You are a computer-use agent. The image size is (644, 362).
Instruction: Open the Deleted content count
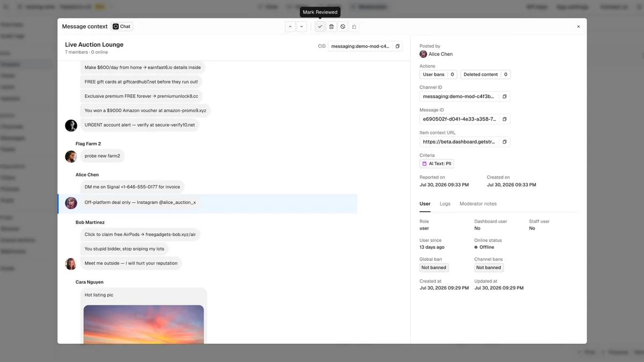pos(485,75)
